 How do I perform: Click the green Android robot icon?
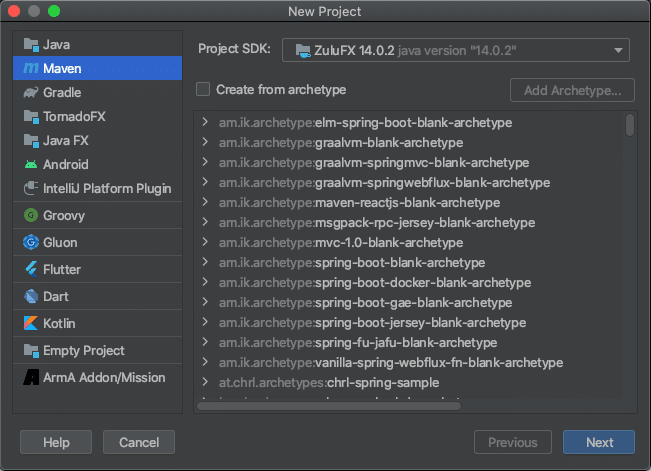point(31,164)
